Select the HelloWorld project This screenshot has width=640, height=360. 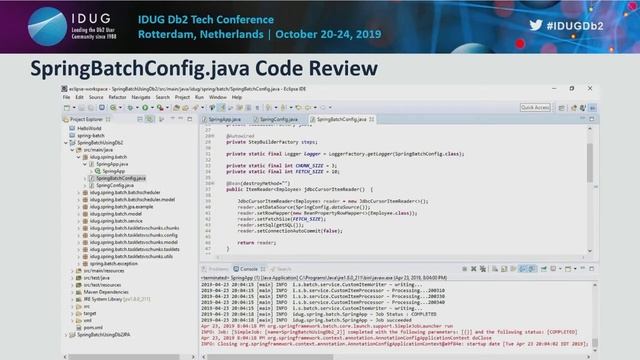click(x=89, y=128)
